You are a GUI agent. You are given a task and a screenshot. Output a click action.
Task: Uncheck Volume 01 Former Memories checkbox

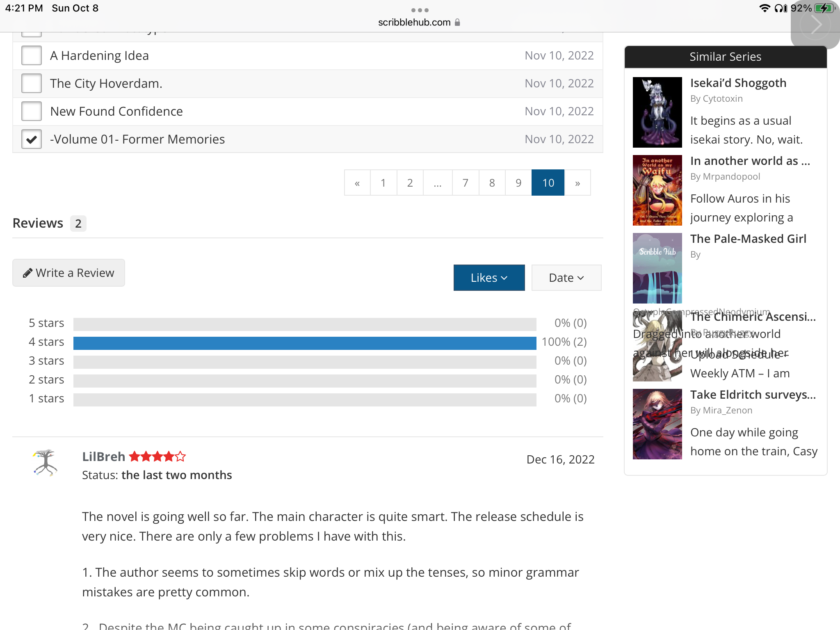[32, 139]
